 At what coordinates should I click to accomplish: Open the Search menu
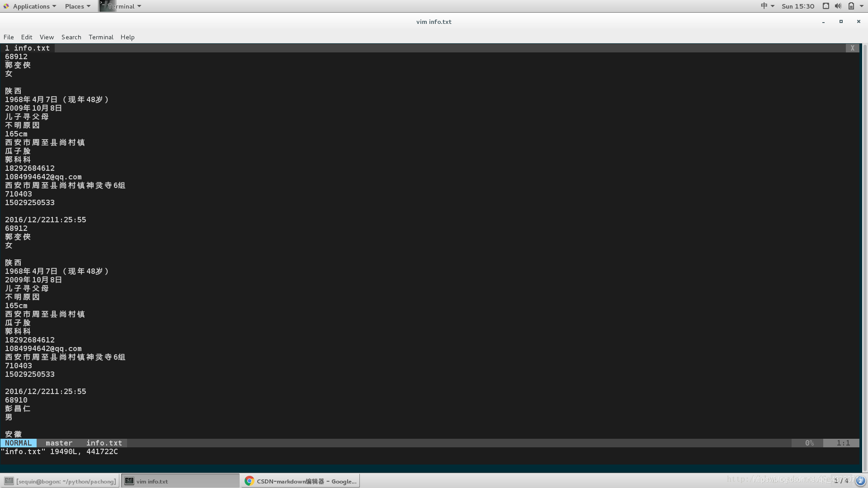pyautogui.click(x=71, y=37)
